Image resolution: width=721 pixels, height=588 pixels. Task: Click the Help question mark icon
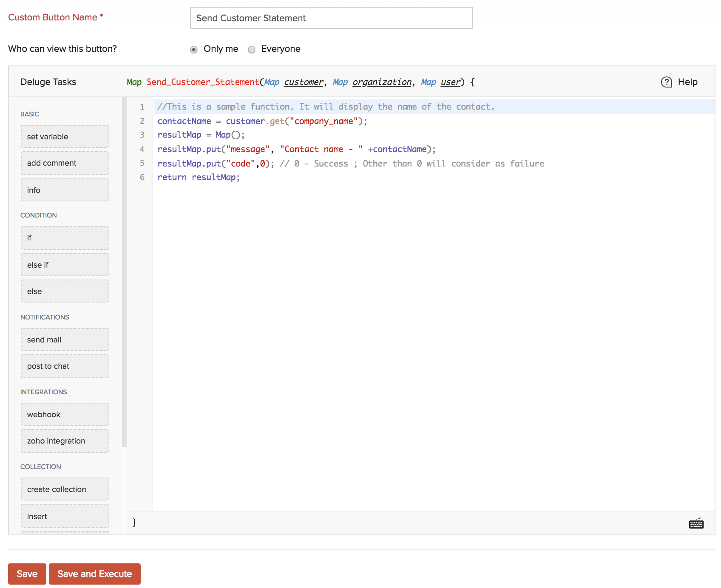tap(666, 82)
